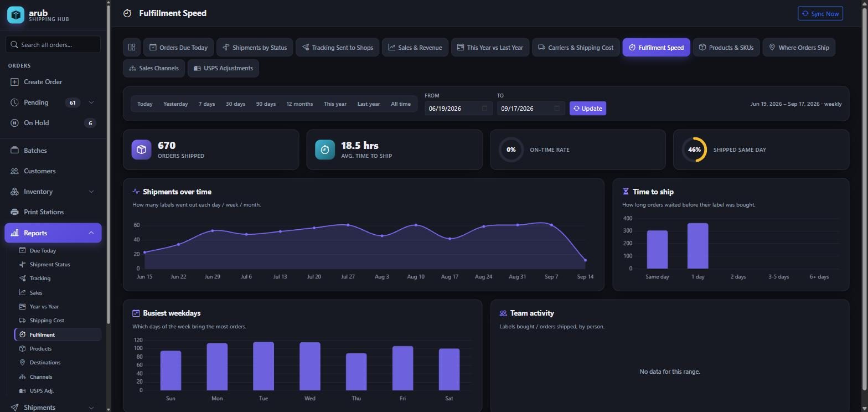The height and width of the screenshot is (412, 868).
Task: Open the Channels report in sidebar
Action: 41,377
